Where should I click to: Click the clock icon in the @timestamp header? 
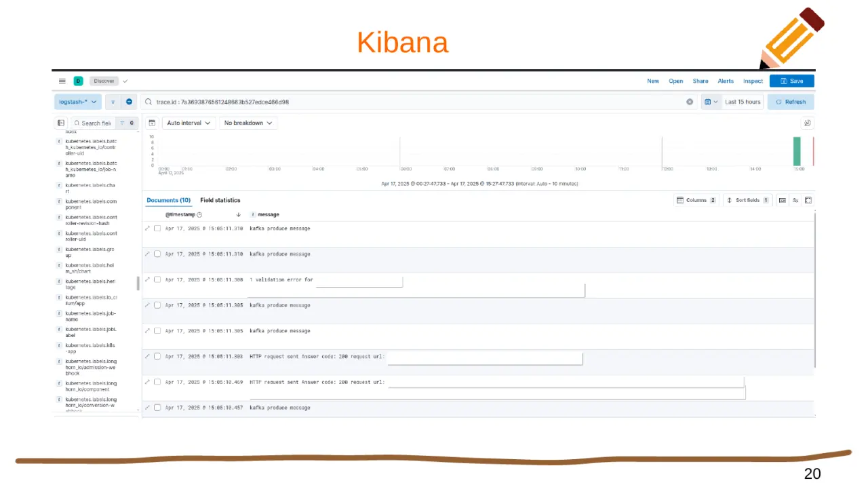199,214
